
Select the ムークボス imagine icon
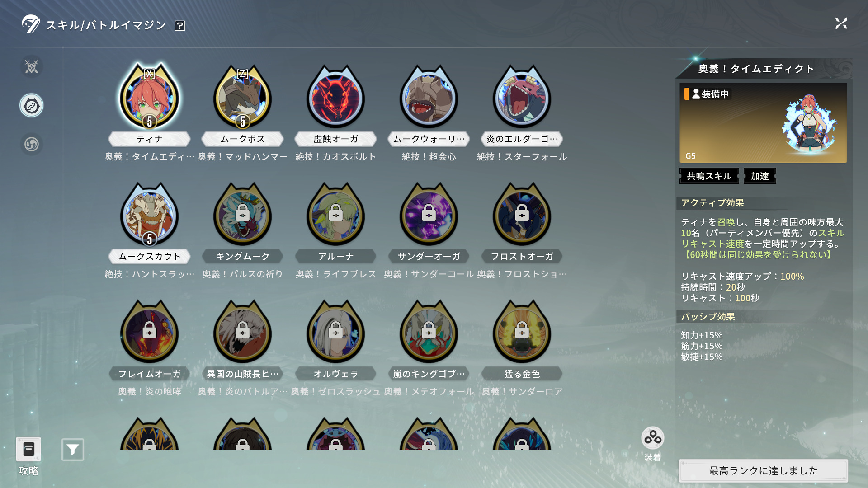click(242, 97)
